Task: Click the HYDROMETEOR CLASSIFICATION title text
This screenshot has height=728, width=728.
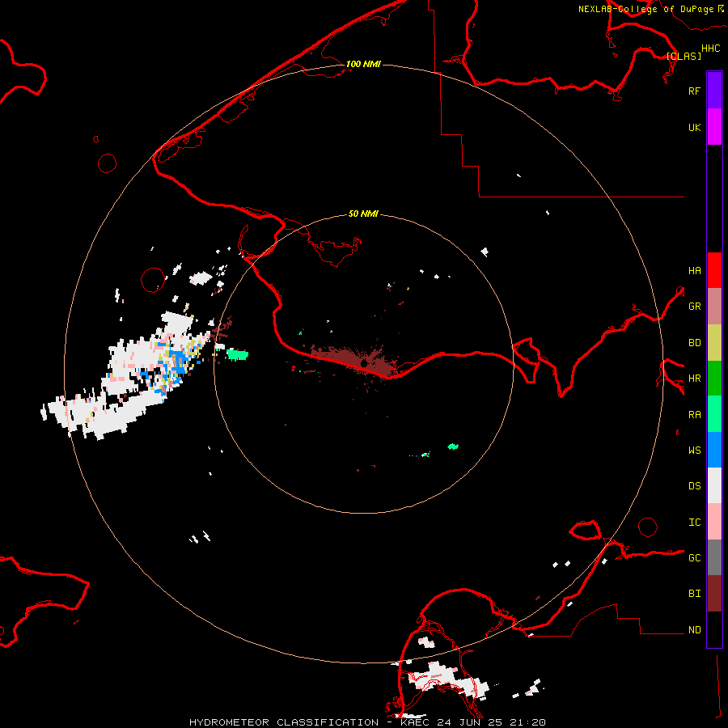Action: pyautogui.click(x=284, y=722)
